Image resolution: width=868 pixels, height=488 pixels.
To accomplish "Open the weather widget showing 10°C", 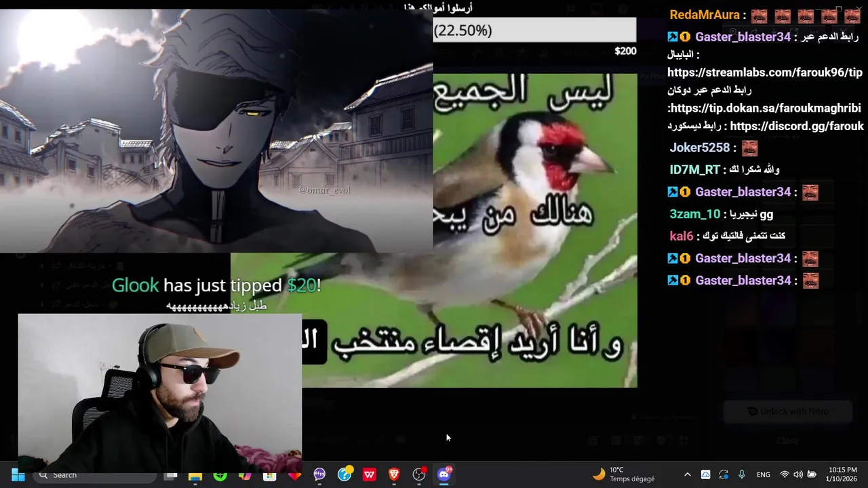I will point(624,474).
